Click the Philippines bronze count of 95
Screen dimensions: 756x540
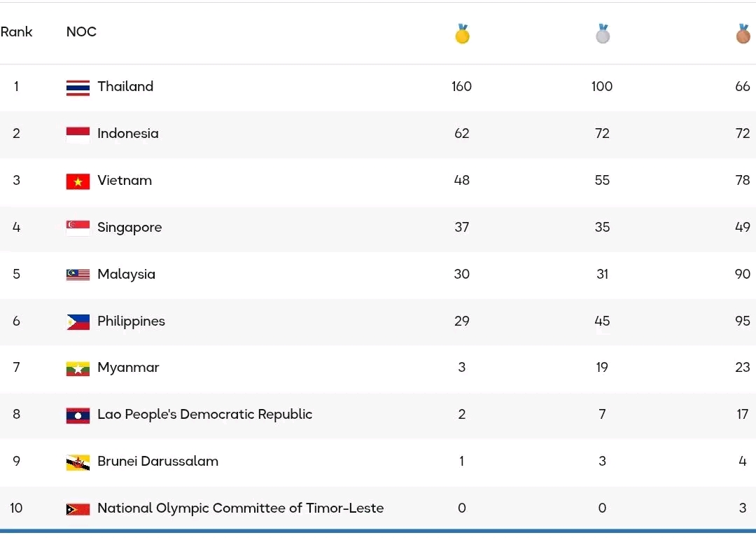(x=742, y=321)
